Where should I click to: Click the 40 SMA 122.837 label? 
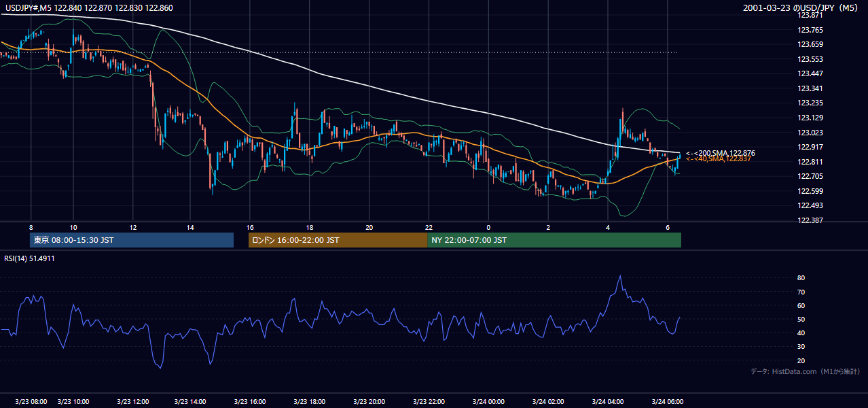click(719, 159)
